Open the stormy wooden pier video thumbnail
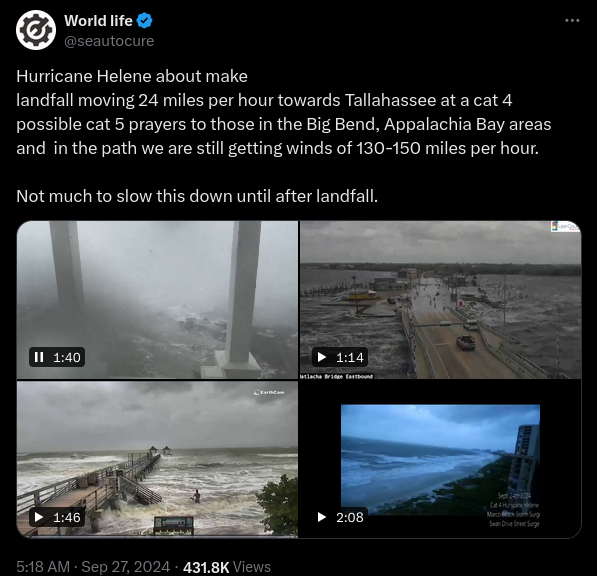Screen dimensions: 597x576 [x=157, y=460]
